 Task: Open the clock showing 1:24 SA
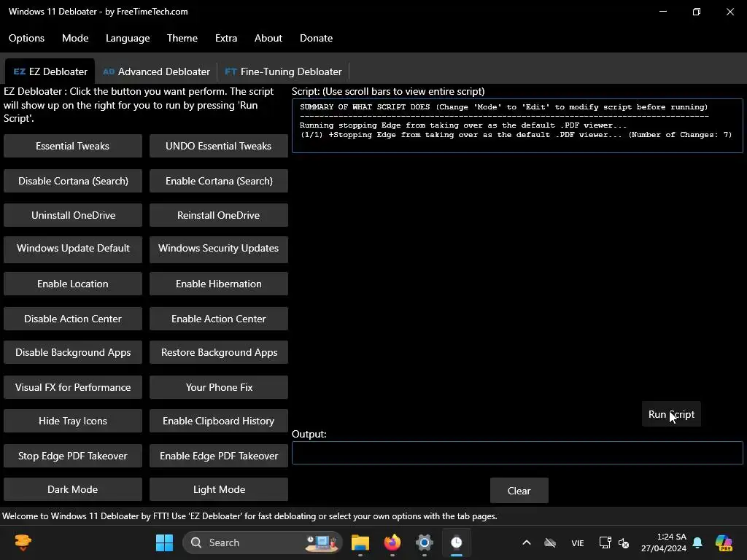click(664, 542)
